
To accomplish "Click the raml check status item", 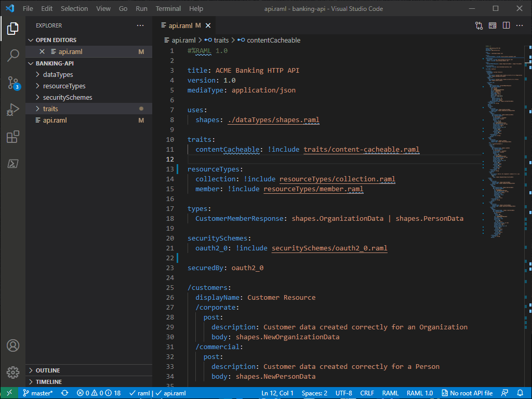I will (140, 393).
